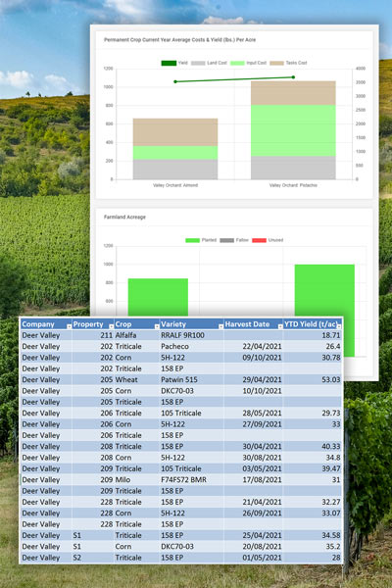Select the 'Variety' column header
This screenshot has height=588, width=392.
click(192, 324)
